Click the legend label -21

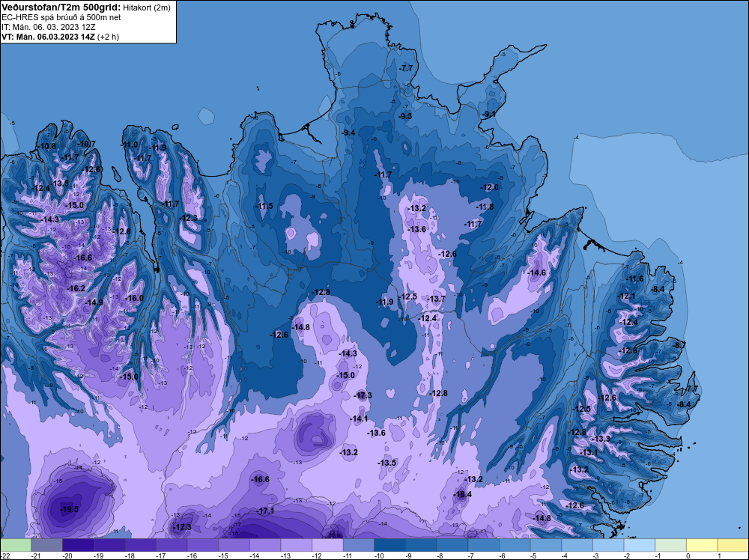35,556
